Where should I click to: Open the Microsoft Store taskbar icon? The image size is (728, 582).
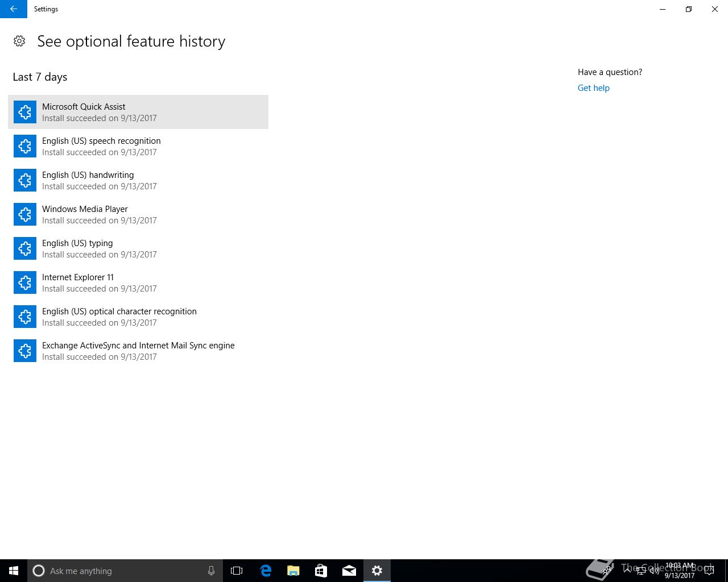tap(321, 571)
